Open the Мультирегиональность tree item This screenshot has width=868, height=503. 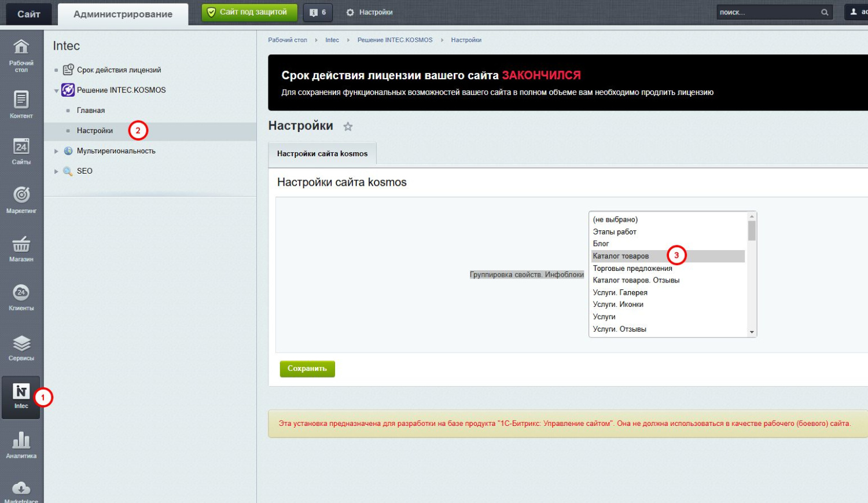(x=116, y=150)
